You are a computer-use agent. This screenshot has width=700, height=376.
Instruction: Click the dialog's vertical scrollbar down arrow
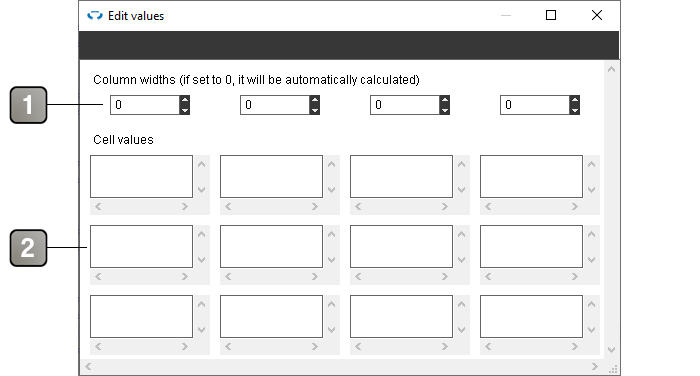(x=612, y=350)
